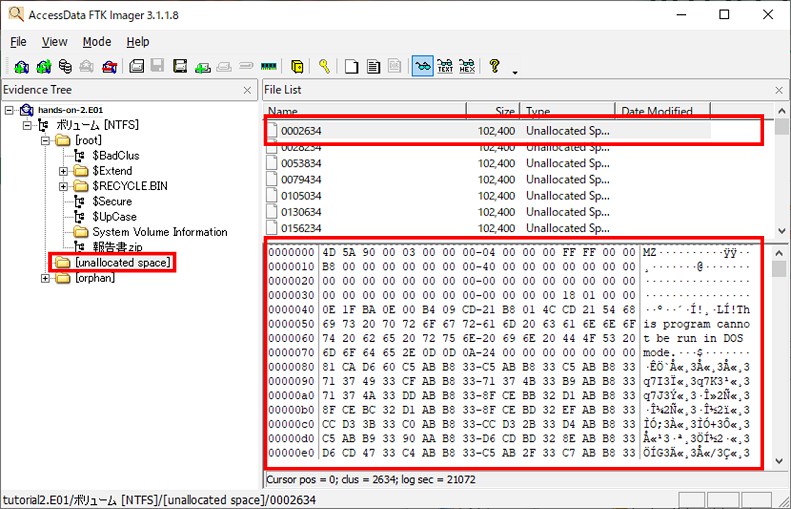Click the Size column header
Image resolution: width=791 pixels, height=509 pixels.
click(x=493, y=111)
